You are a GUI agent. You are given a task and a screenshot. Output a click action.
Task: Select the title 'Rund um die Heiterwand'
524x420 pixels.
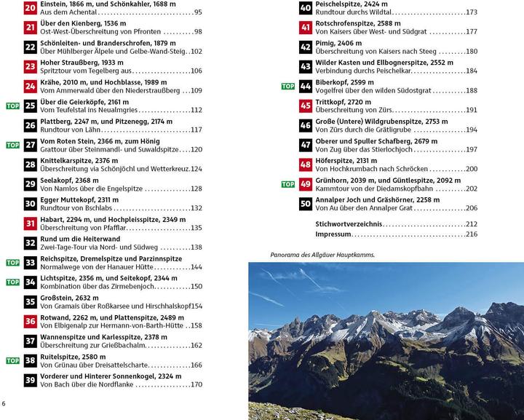[x=80, y=239]
